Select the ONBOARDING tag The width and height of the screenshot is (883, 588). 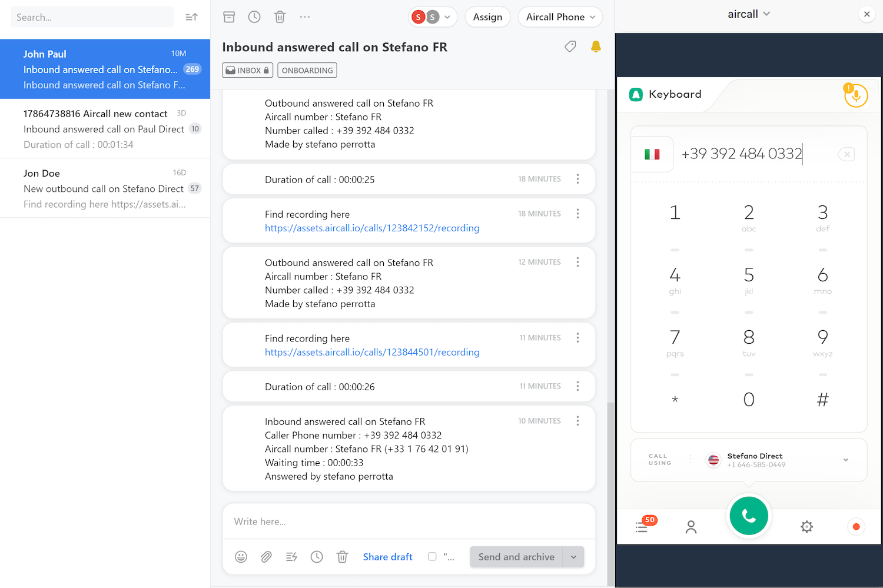307,70
